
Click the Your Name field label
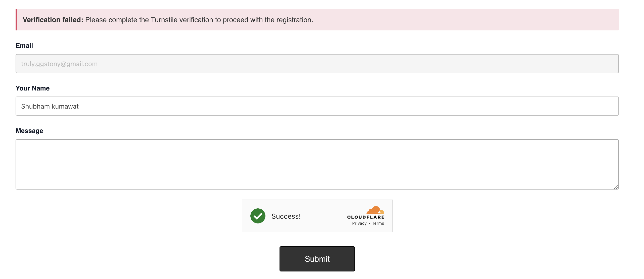33,88
